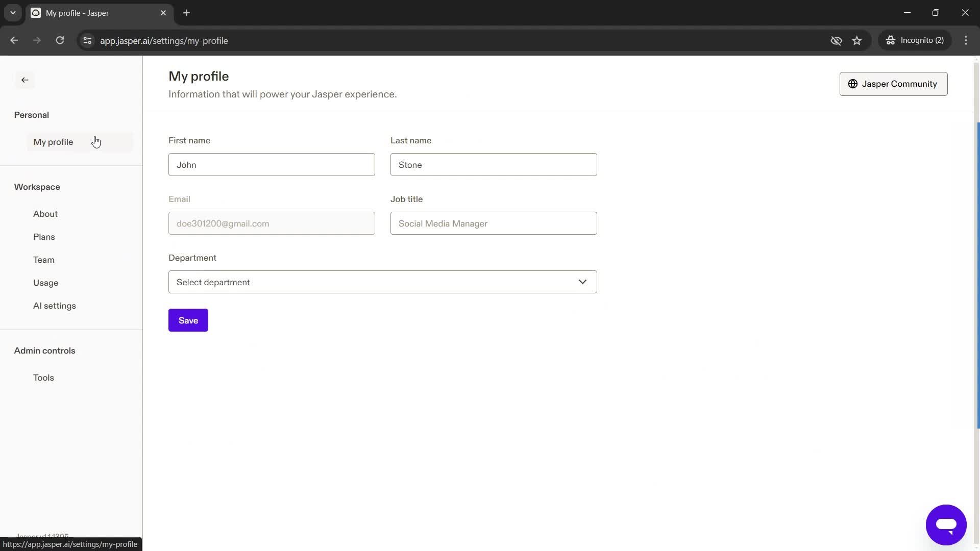View site information icon in address bar

(87, 40)
